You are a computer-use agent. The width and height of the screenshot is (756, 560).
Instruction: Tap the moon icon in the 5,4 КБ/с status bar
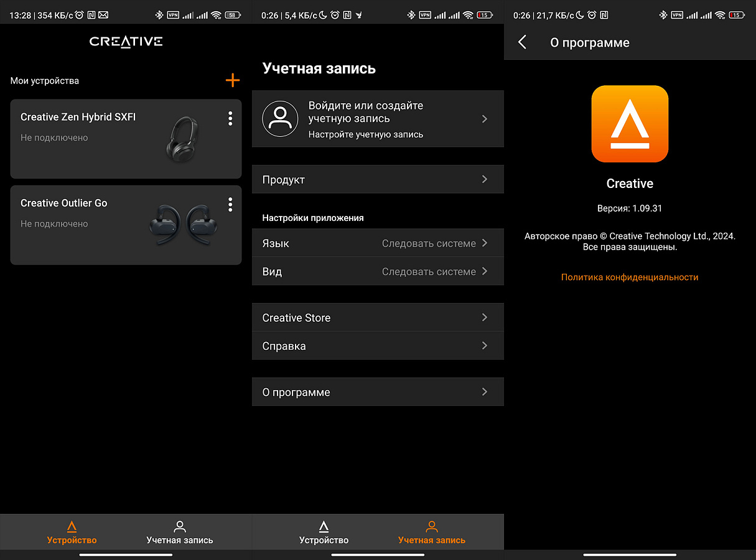coord(323,15)
